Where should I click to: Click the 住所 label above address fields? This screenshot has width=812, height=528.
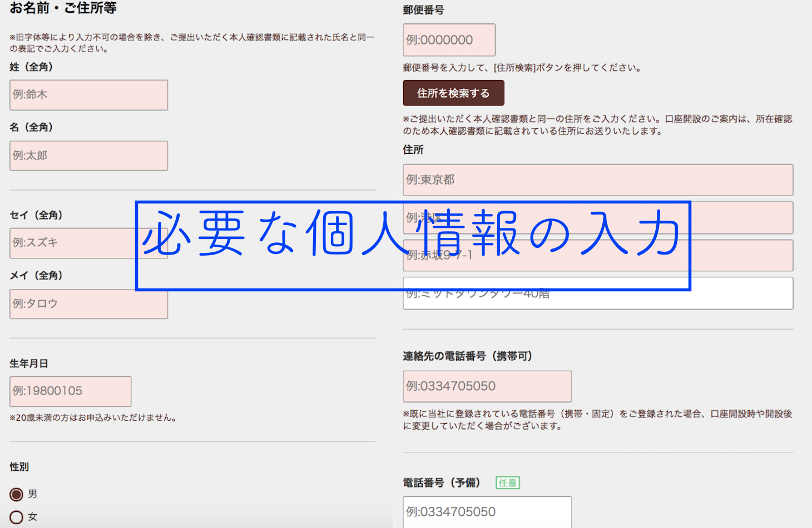[413, 150]
